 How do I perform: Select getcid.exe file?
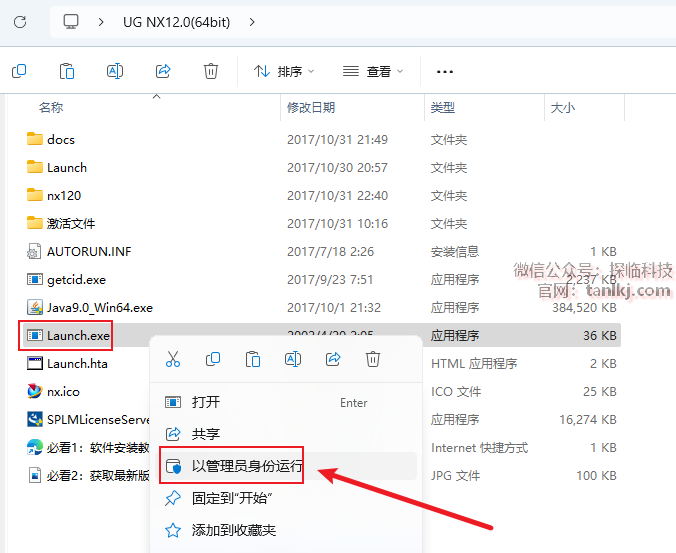[x=66, y=280]
